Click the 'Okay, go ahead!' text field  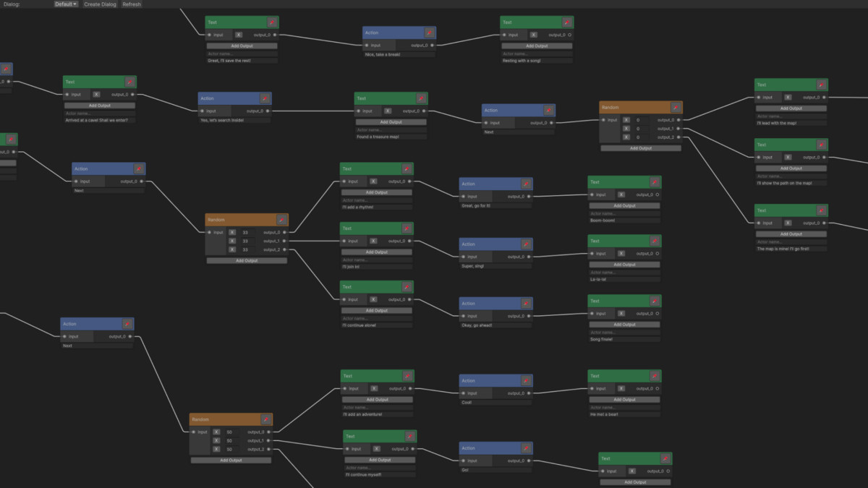pyautogui.click(x=495, y=325)
